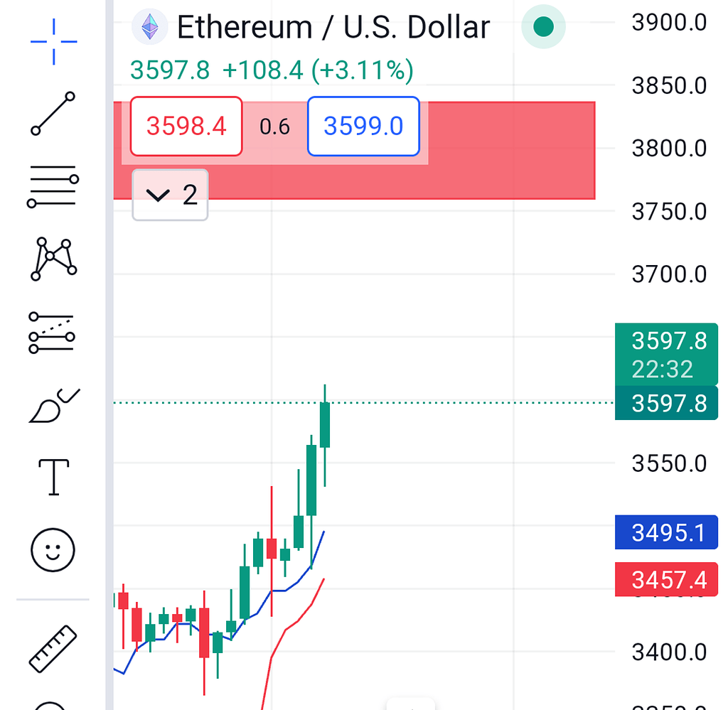Viewport: 728px width, 710px height.
Task: Open the Ethereum / U.S. Dollar symbol title
Action: pyautogui.click(x=333, y=28)
